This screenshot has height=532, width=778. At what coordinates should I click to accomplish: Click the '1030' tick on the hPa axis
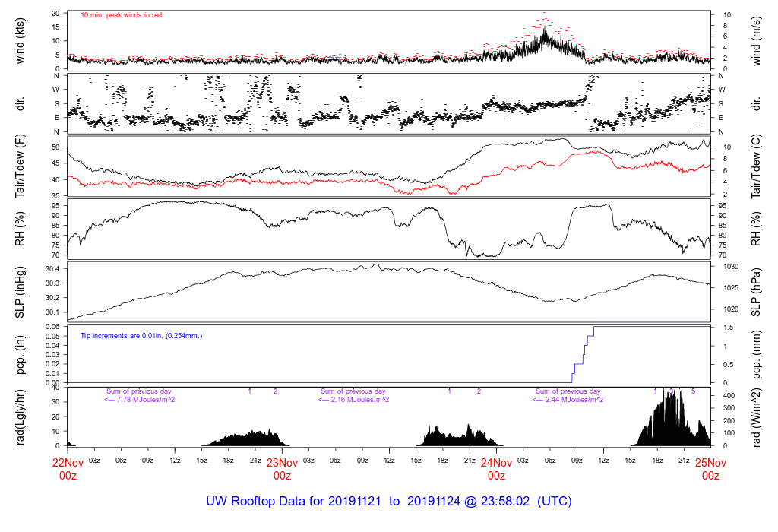pyautogui.click(x=732, y=267)
